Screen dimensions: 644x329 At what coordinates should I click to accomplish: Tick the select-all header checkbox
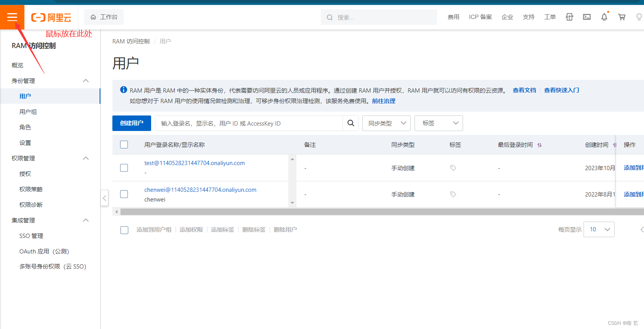[124, 145]
